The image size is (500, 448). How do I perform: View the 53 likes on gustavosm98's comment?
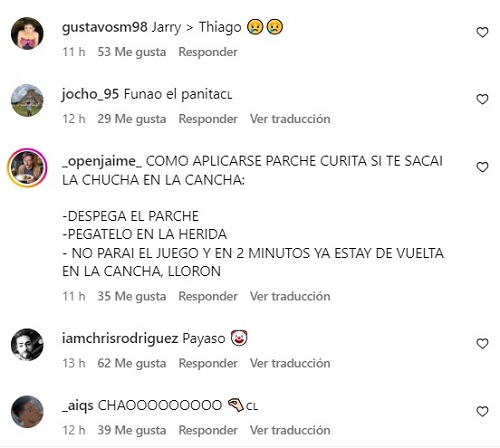tap(132, 52)
